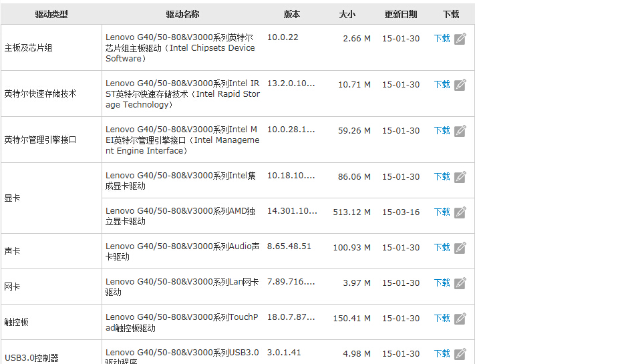Click edit icon for USB3.0驱动程序 row

[x=460, y=354]
